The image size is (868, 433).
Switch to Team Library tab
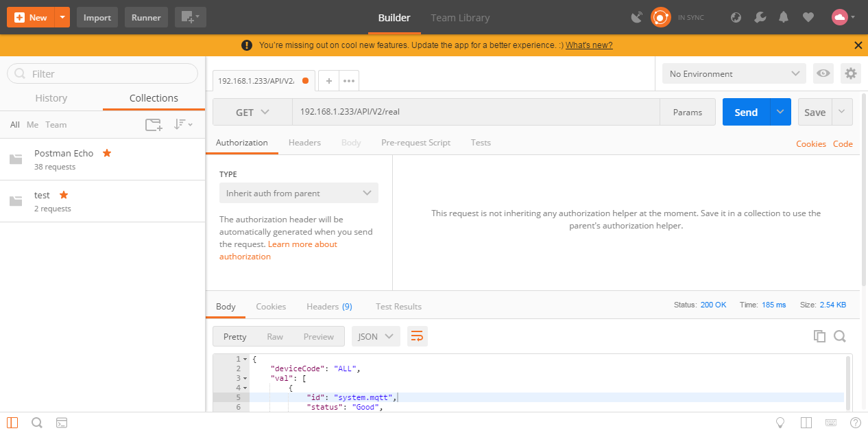click(x=460, y=17)
